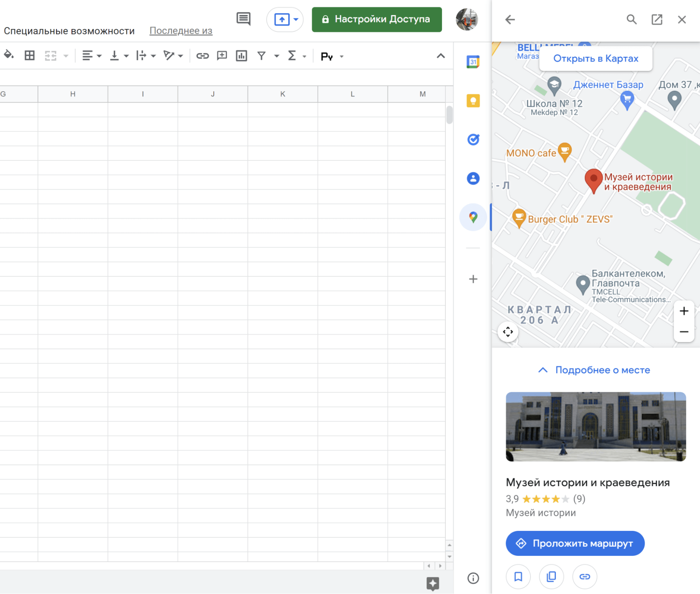The width and height of the screenshot is (700, 594).
Task: Click Открыть в Картах button
Action: [x=596, y=59]
